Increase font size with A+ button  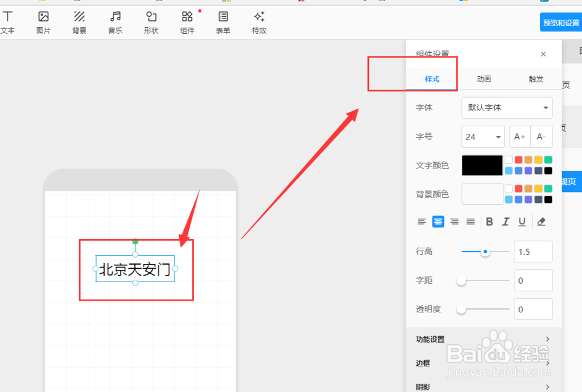pos(519,136)
